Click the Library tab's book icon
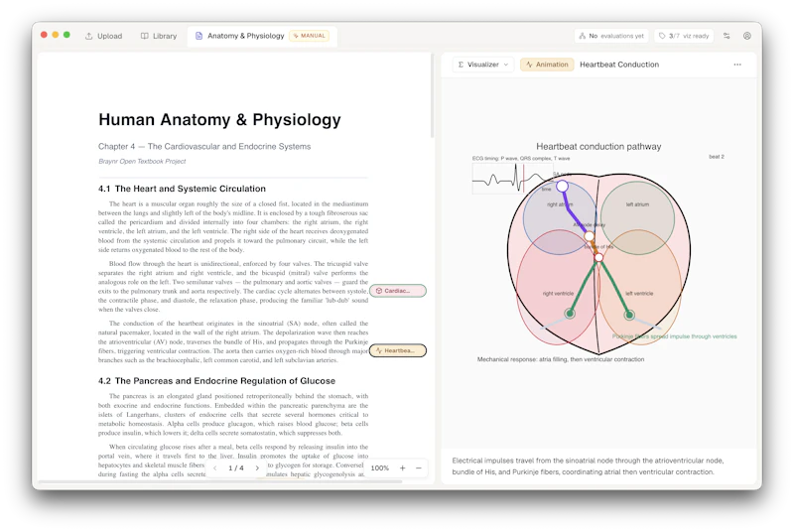The image size is (794, 532). click(145, 36)
